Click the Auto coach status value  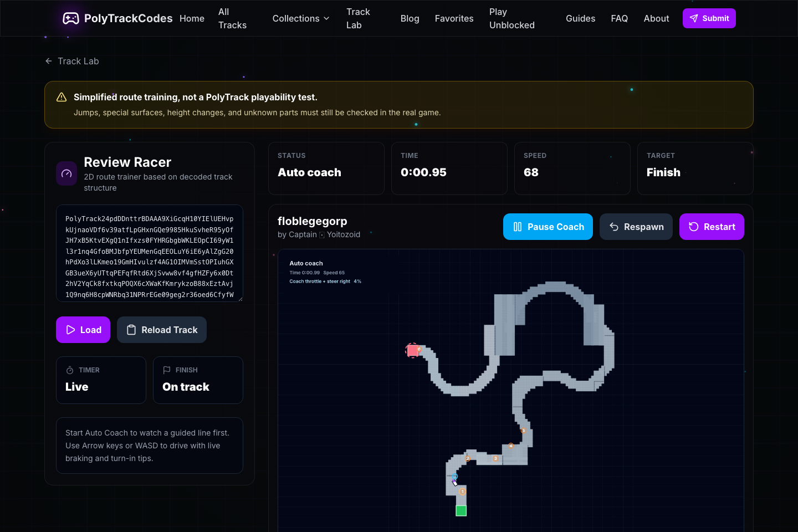[x=309, y=172]
